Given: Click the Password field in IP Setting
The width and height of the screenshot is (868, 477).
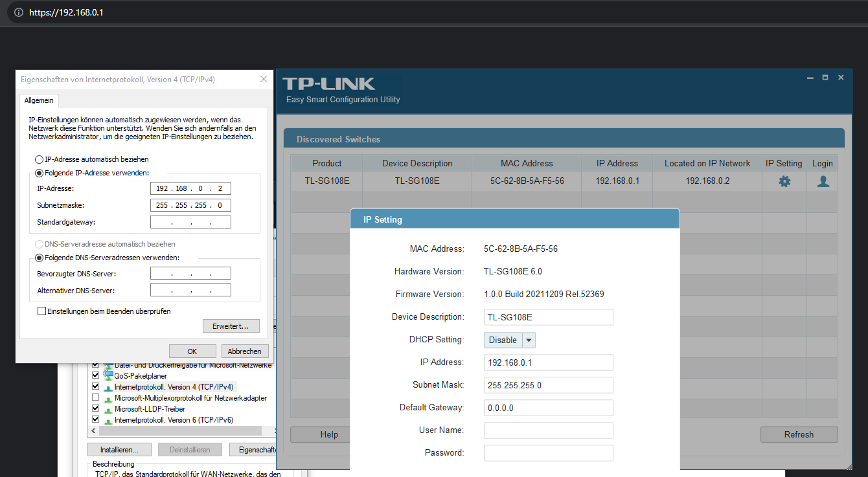Looking at the screenshot, I should pos(548,453).
